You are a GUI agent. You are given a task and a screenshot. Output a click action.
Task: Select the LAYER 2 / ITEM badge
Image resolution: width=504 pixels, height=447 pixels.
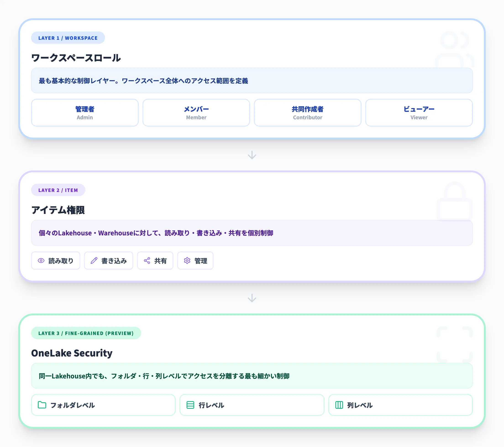coord(58,190)
